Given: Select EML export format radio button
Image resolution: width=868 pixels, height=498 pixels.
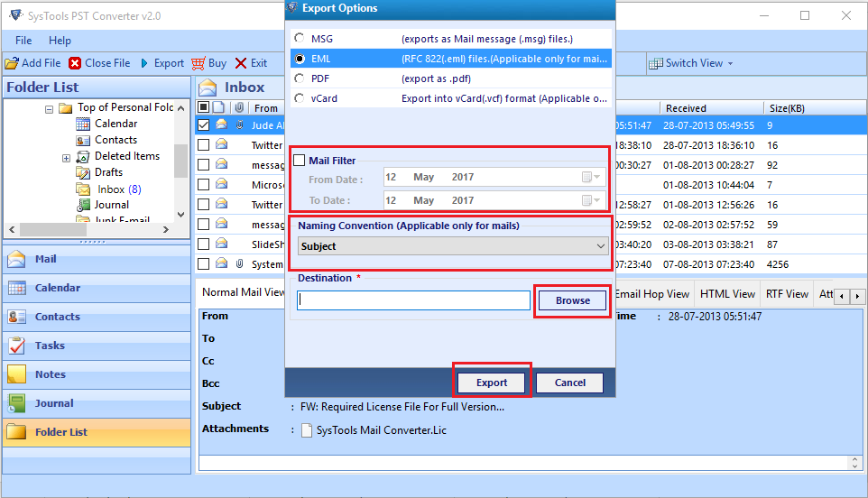Looking at the screenshot, I should click(300, 58).
